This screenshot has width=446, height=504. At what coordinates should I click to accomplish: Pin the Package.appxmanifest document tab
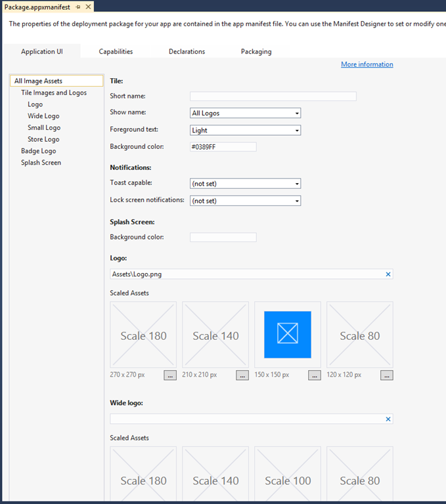click(x=78, y=7)
